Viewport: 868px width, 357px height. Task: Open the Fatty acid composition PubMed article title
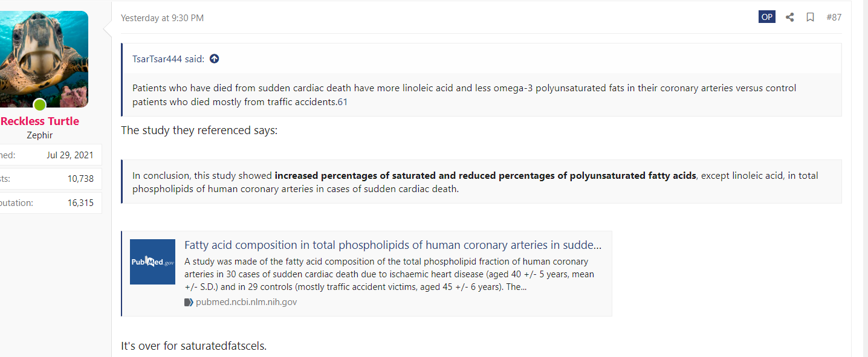pos(393,245)
